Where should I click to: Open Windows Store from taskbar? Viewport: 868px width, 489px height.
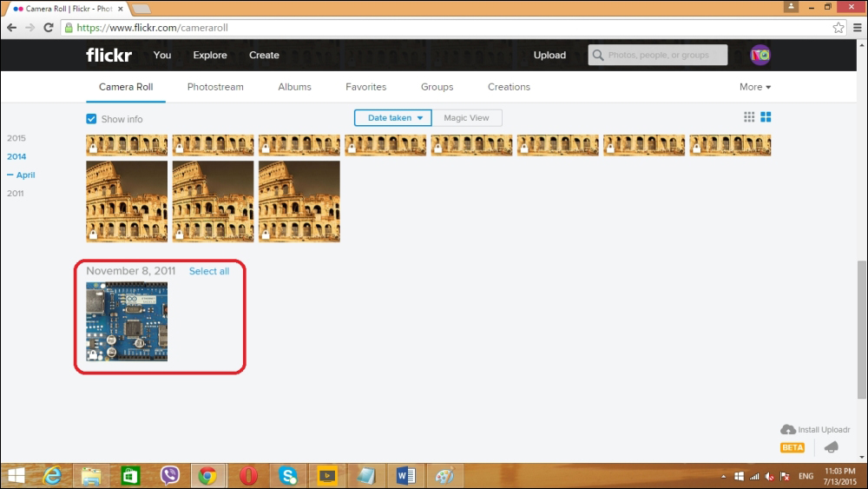tap(130, 476)
